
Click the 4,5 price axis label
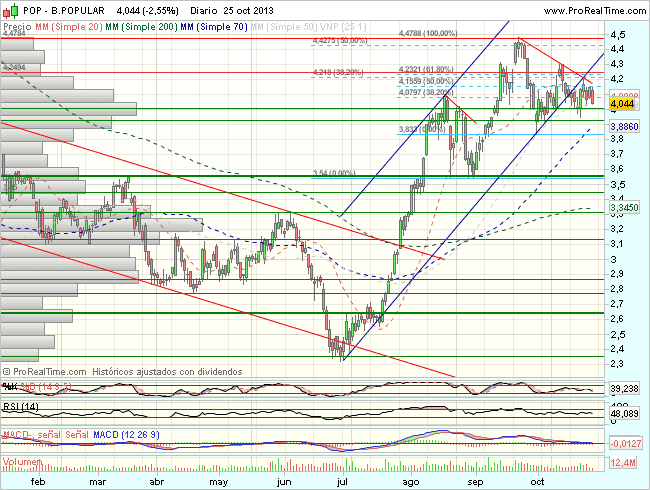coord(618,34)
